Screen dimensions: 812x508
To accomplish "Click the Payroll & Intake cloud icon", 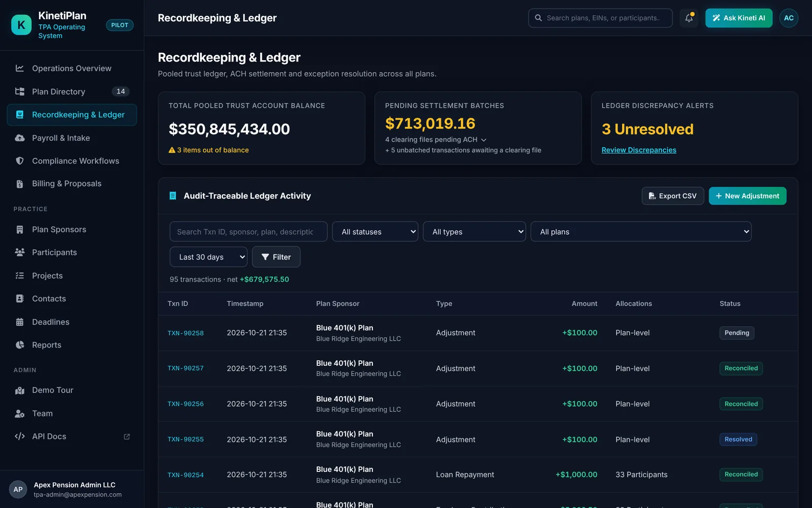I will 20,138.
